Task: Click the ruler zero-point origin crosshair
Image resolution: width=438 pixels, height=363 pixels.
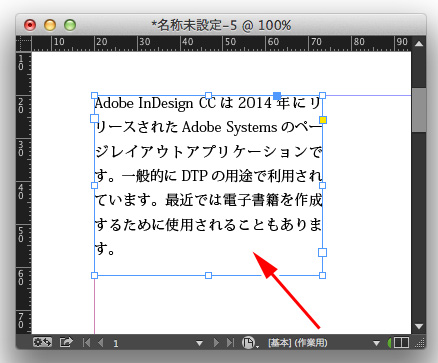Action: click(24, 44)
